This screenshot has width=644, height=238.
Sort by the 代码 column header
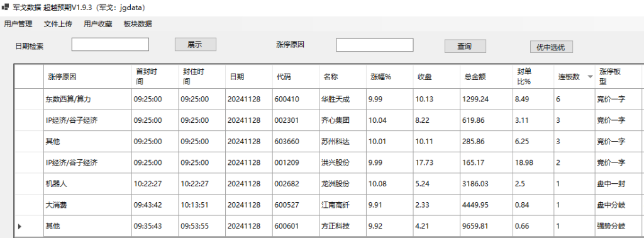(x=296, y=76)
